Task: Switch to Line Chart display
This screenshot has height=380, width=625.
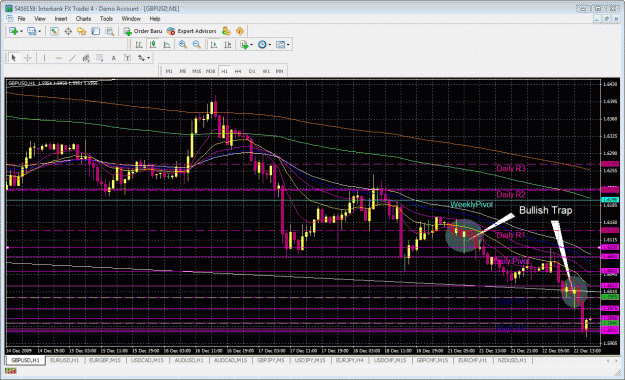Action: 167,45
